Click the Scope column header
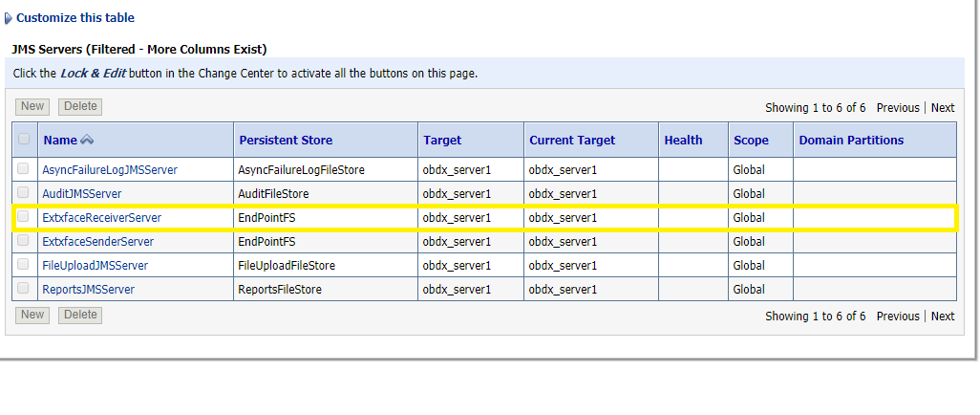This screenshot has width=980, height=415. 751,141
